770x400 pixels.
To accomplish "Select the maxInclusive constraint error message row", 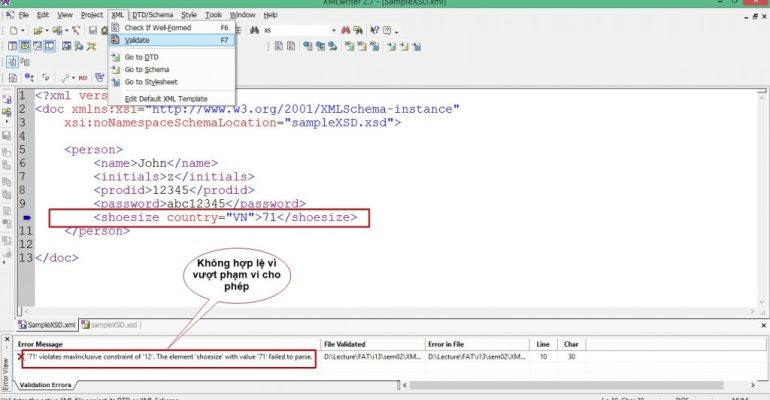I will pyautogui.click(x=169, y=357).
